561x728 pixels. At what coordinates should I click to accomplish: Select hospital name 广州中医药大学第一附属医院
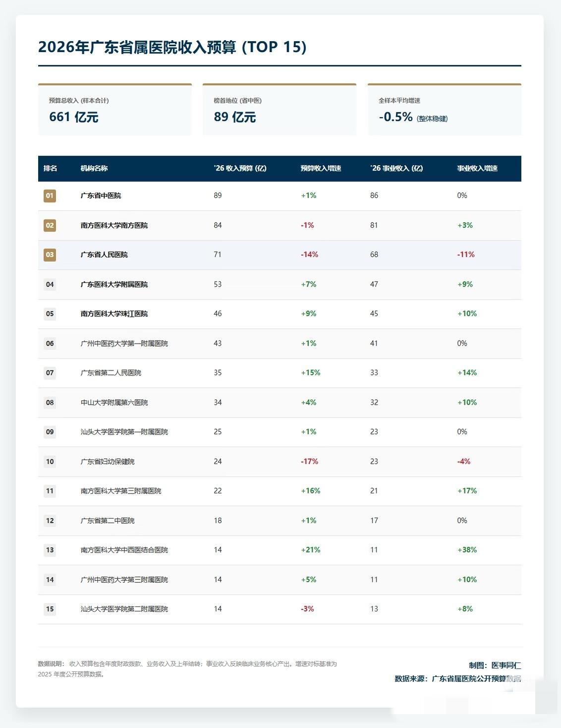[124, 343]
